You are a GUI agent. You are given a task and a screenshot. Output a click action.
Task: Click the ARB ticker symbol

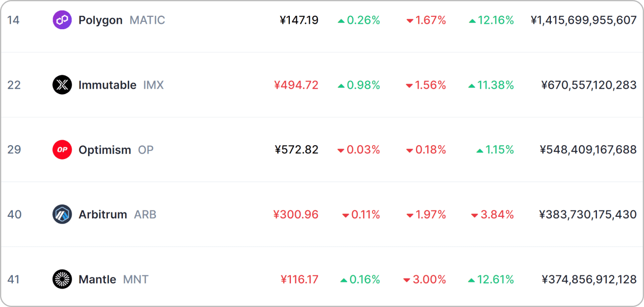(145, 215)
